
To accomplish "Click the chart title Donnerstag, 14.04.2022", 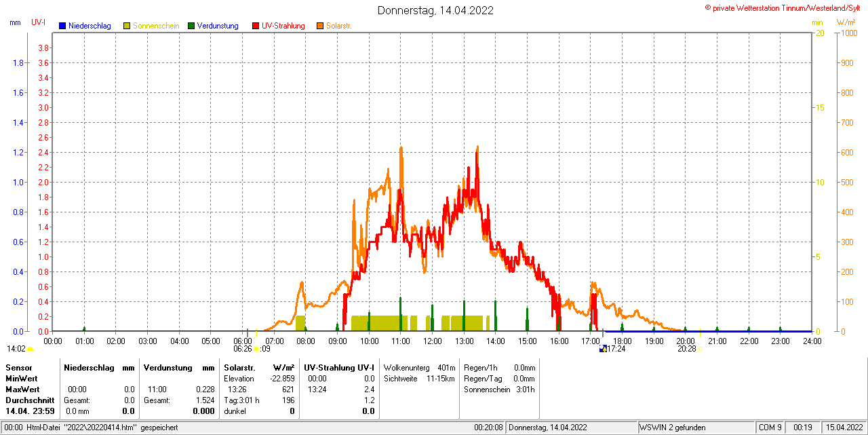I will click(x=435, y=10).
